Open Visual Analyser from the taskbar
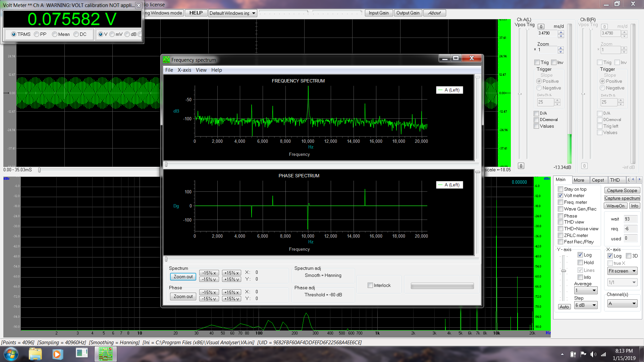 tap(105, 354)
